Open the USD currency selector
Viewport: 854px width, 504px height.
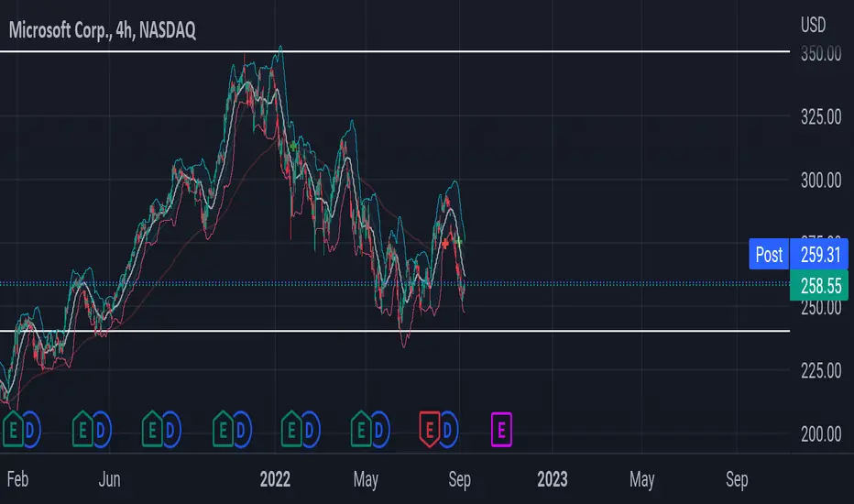813,25
